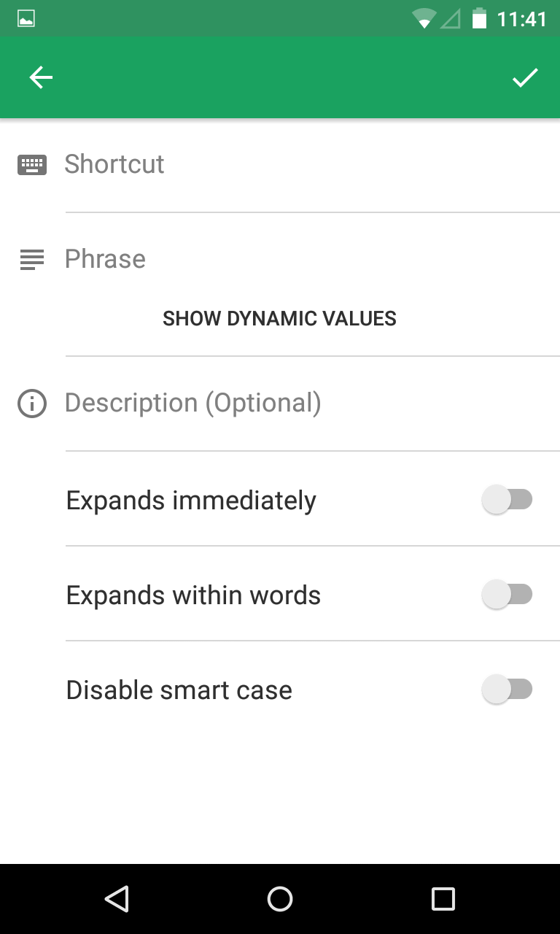Click the battery icon in the status bar
Viewport: 560px width, 934px height.
(478, 19)
